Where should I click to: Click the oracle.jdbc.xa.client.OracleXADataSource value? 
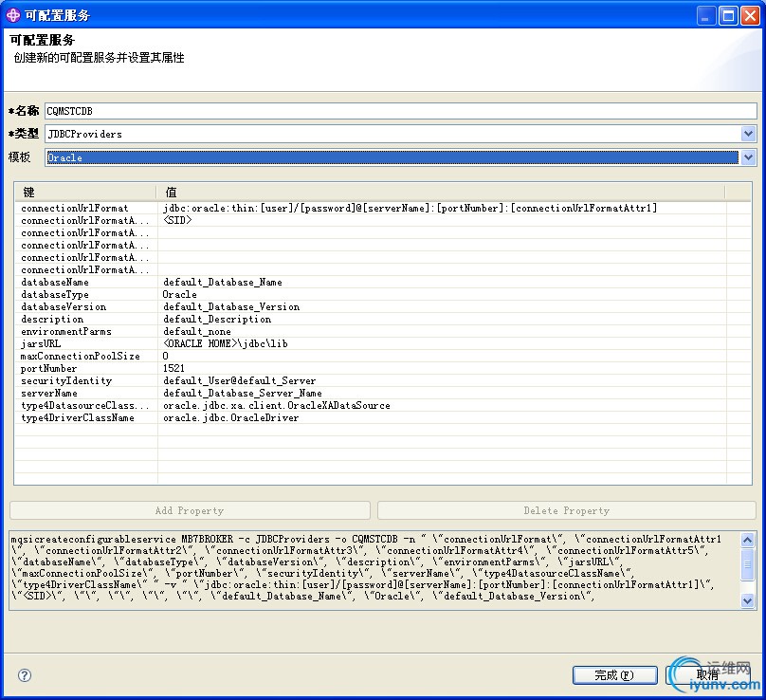click(x=277, y=405)
